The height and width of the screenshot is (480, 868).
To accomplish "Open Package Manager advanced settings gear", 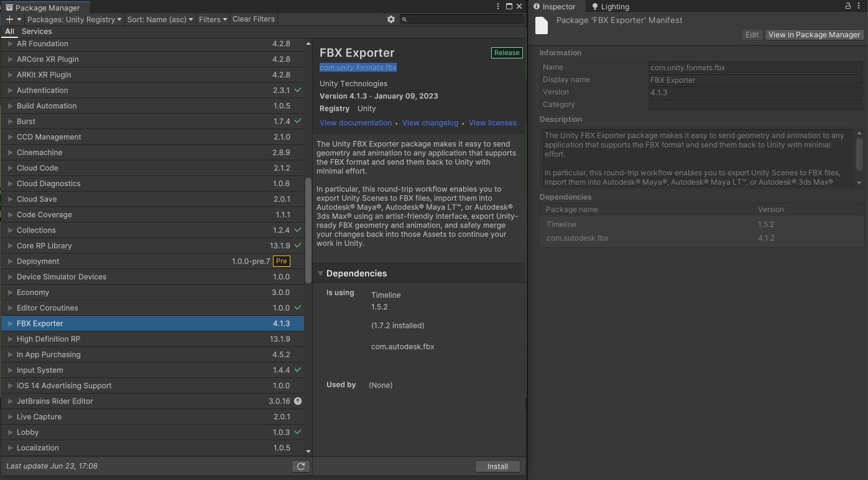I will pyautogui.click(x=391, y=19).
